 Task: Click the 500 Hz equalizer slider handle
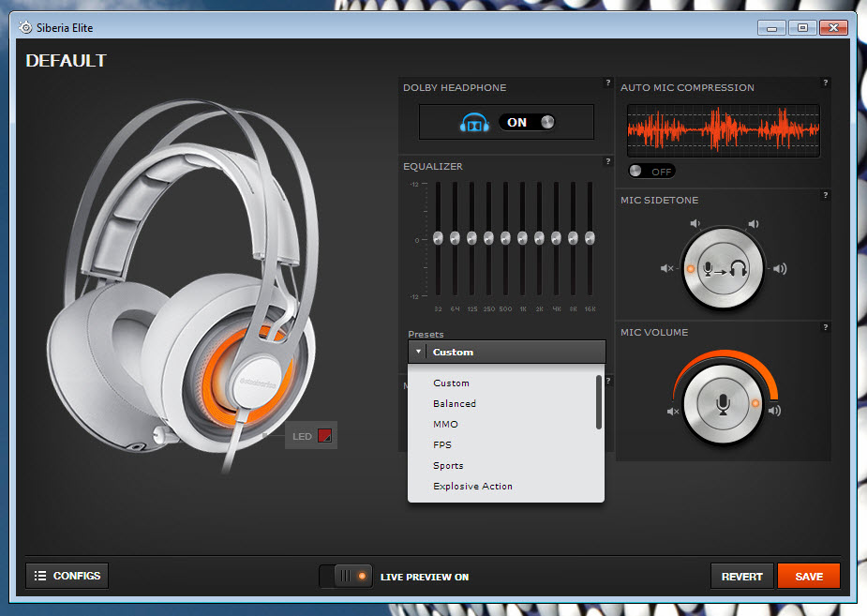(505, 238)
